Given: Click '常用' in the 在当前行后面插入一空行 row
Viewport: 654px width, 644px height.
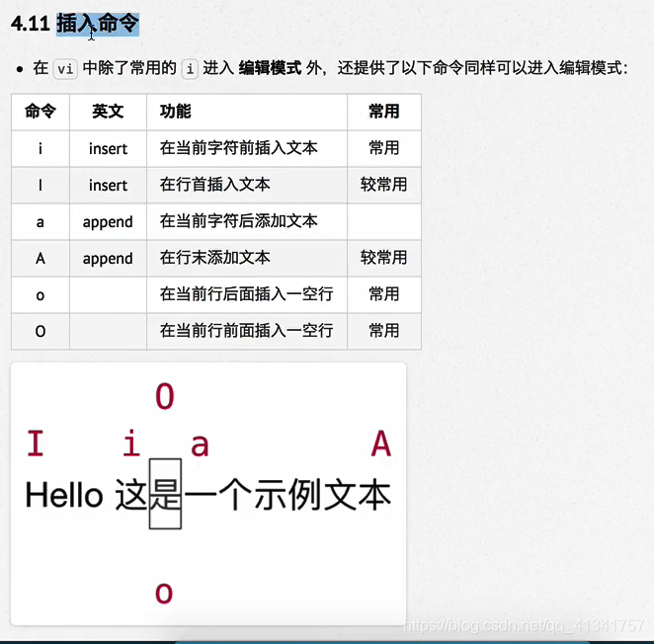Looking at the screenshot, I should click(384, 294).
